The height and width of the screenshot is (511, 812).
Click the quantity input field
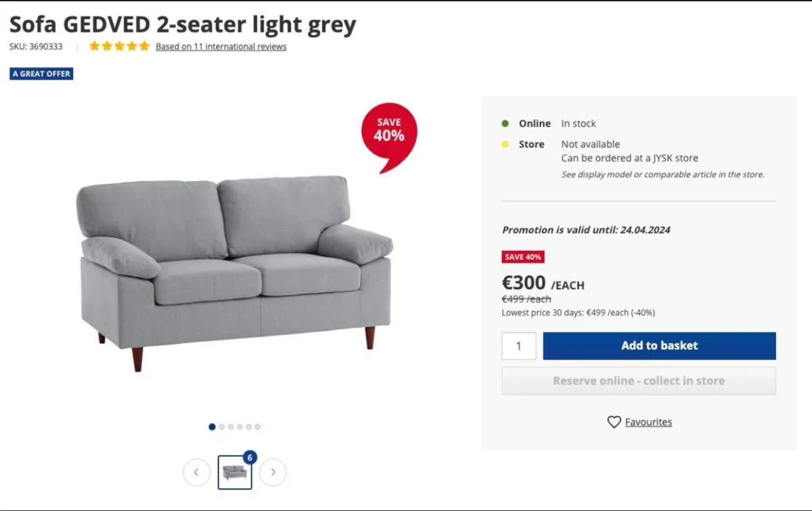(518, 346)
